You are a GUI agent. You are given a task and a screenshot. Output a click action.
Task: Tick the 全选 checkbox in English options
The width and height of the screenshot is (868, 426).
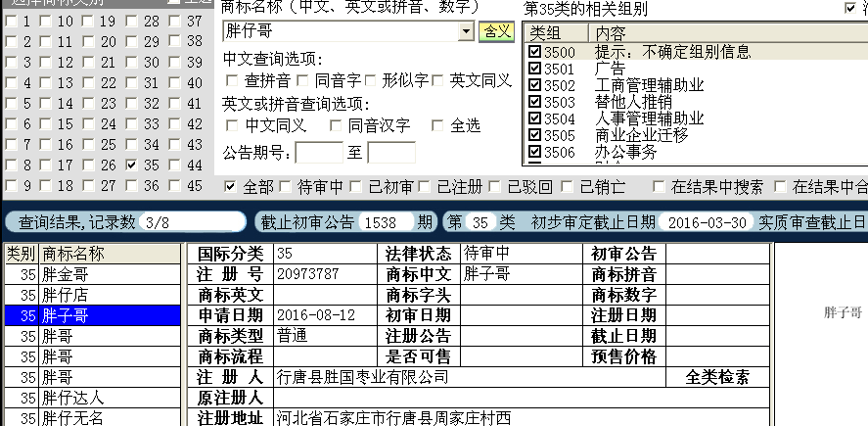click(437, 125)
